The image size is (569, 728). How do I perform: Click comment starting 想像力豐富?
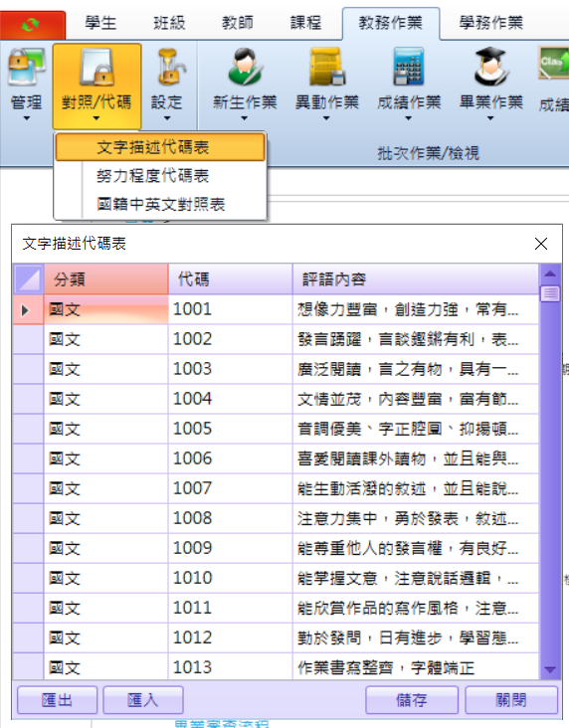[x=416, y=309]
